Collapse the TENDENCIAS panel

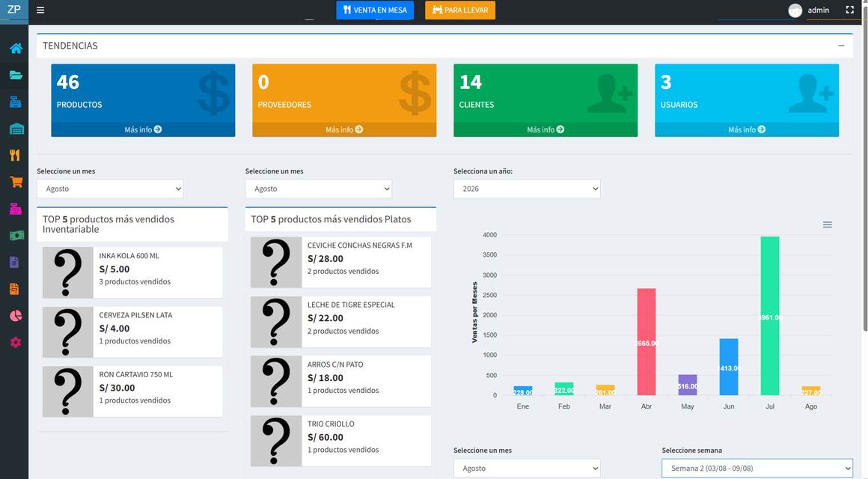coord(841,46)
